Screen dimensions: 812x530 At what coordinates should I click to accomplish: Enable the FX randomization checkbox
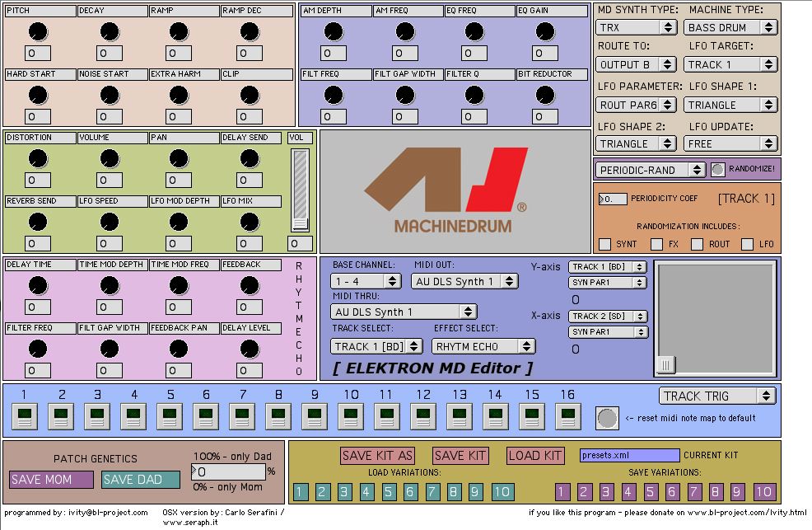click(657, 244)
